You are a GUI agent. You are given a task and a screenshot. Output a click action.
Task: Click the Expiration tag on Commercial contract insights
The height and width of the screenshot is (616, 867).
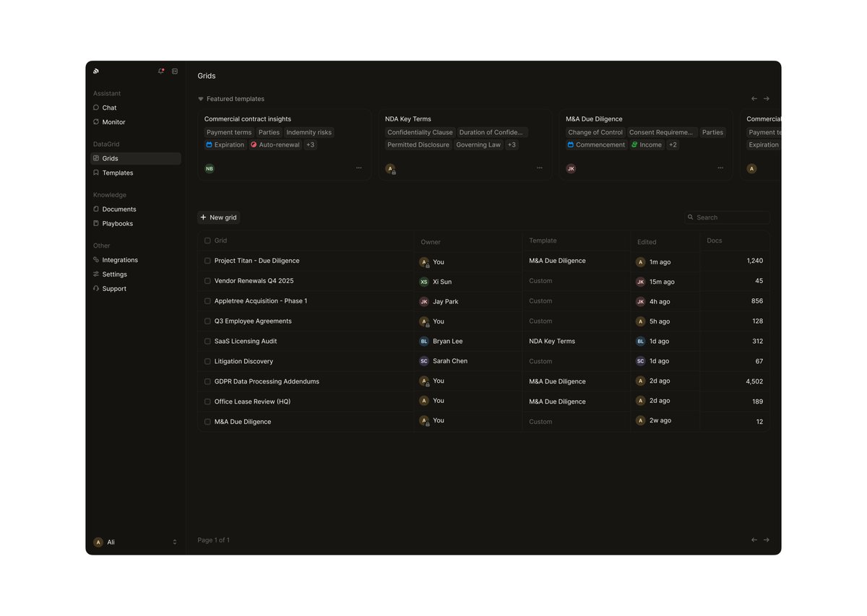pyautogui.click(x=225, y=144)
